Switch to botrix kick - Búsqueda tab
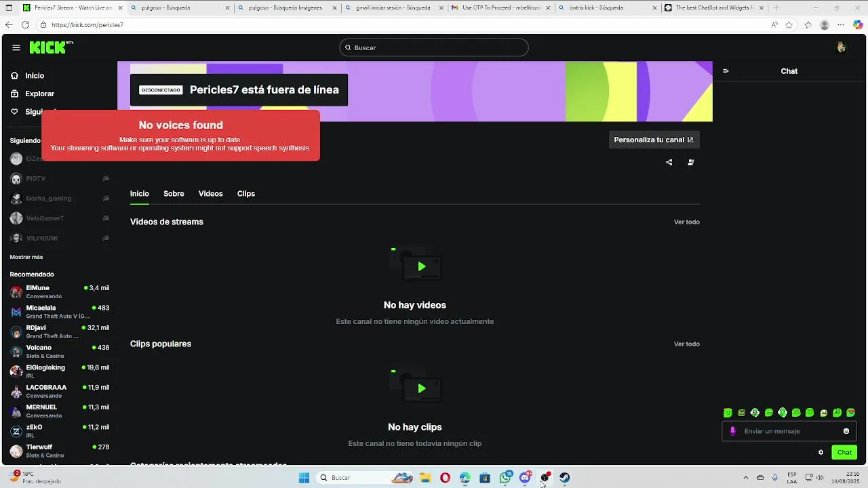This screenshot has width=868, height=488. [606, 7]
